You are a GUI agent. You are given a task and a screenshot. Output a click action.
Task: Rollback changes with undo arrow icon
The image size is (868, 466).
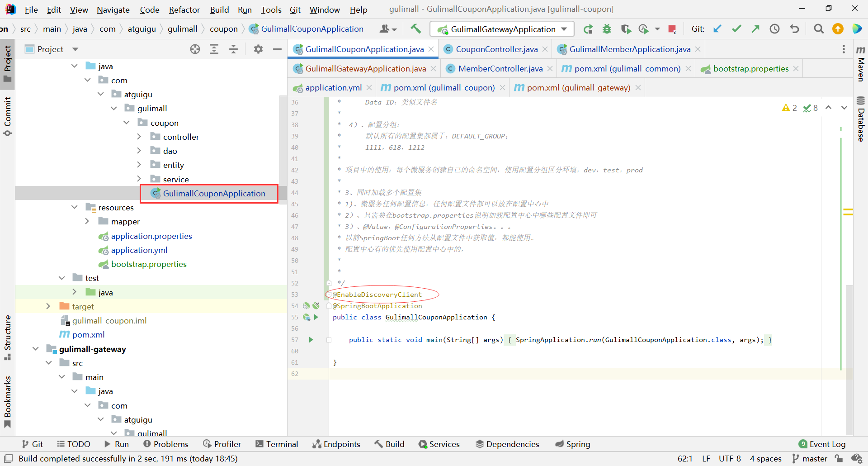coord(794,29)
